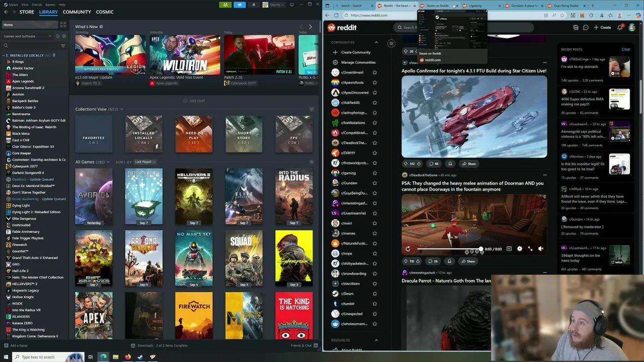Open Reddit chat icon
644x362 pixels.
[586, 28]
